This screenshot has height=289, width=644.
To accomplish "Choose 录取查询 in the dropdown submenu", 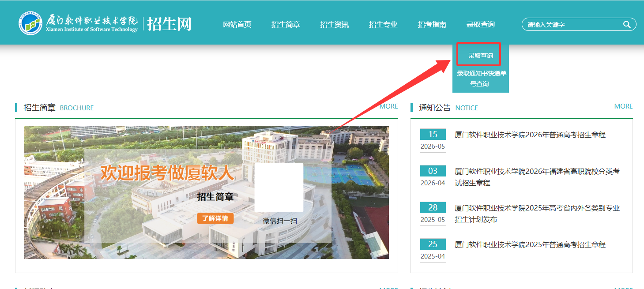I will (x=481, y=56).
